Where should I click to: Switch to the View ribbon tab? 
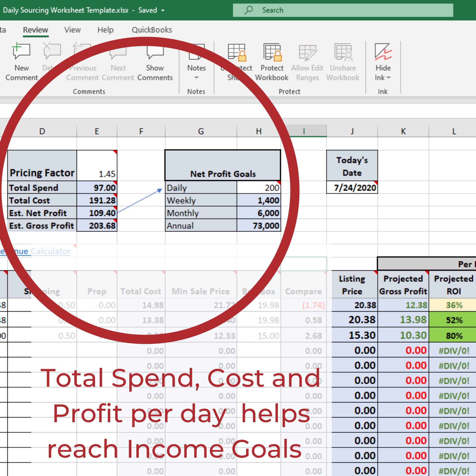72,30
